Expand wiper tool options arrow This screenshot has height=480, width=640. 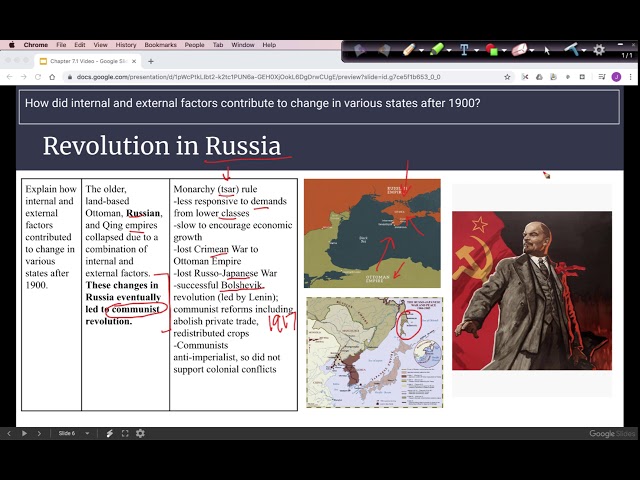pos(584,51)
